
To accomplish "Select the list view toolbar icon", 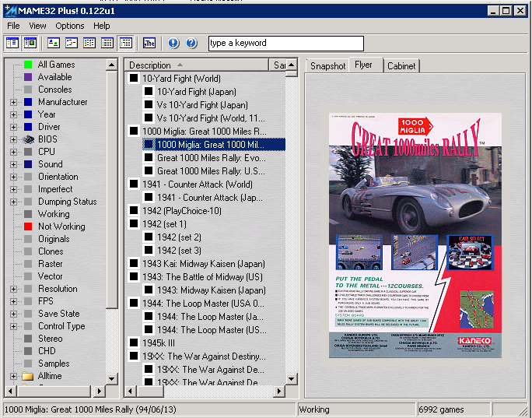I will (89, 43).
